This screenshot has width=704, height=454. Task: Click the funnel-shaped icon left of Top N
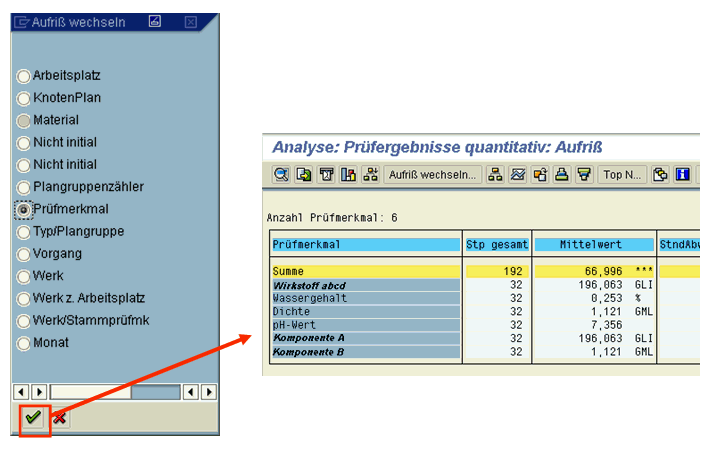coord(584,175)
